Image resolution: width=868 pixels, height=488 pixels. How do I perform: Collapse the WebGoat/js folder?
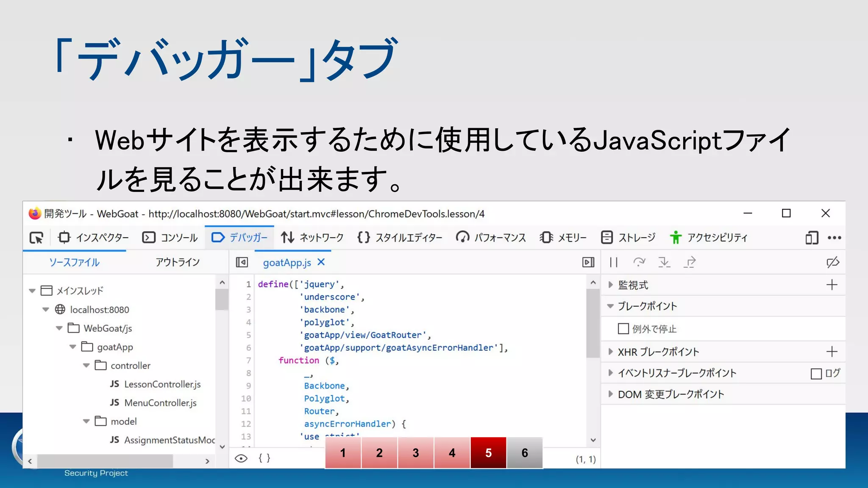coord(59,328)
